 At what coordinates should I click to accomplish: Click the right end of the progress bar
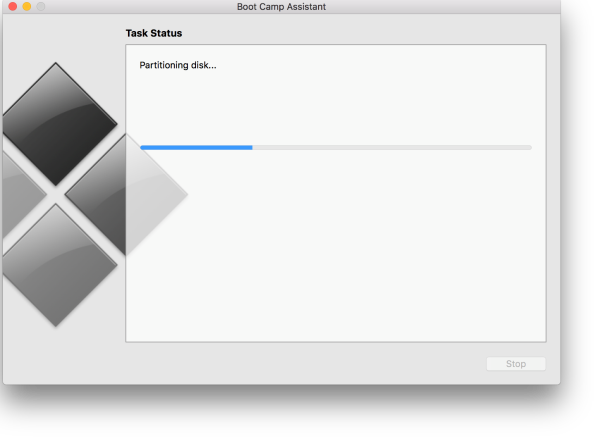[529, 147]
